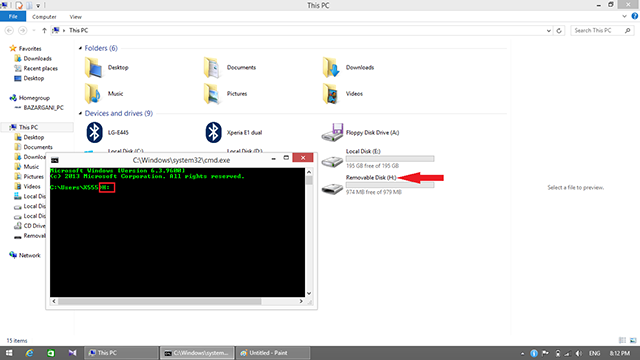Viewport: 640px width, 360px height.
Task: Open the Documents folder icon
Action: [x=212, y=67]
